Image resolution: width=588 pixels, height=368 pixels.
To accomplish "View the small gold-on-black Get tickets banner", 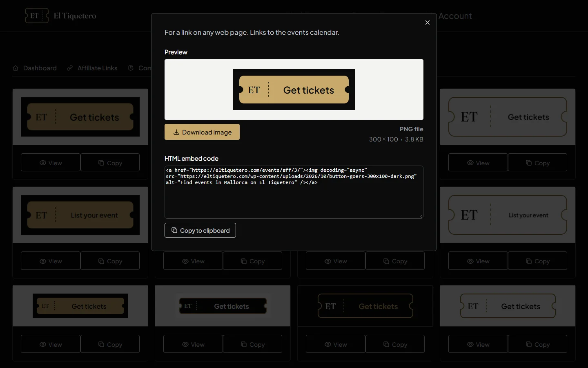I will tap(51, 344).
